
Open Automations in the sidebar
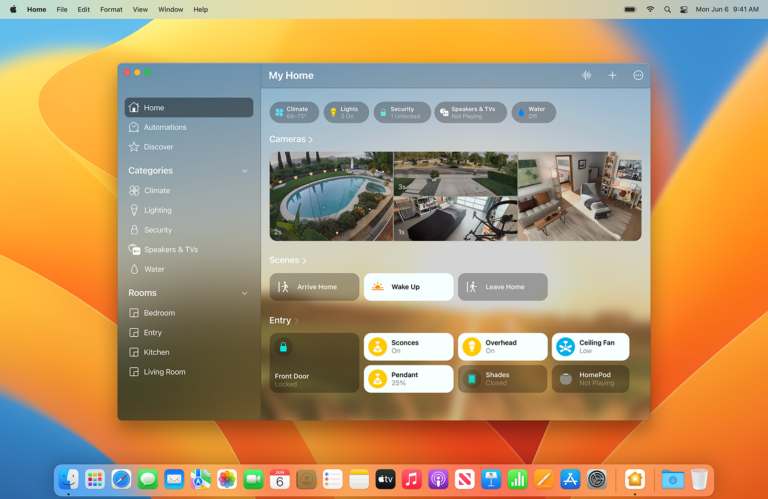click(x=189, y=127)
